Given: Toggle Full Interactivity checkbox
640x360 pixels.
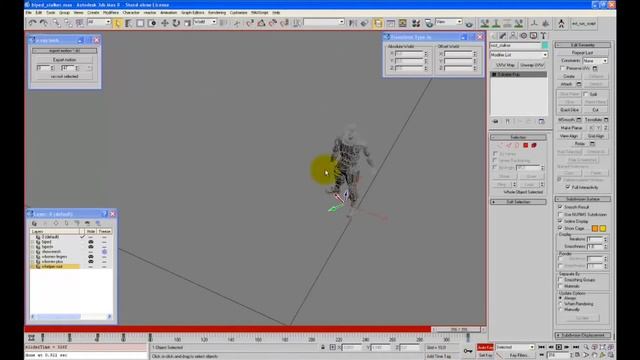Looking at the screenshot, I should tap(568, 187).
